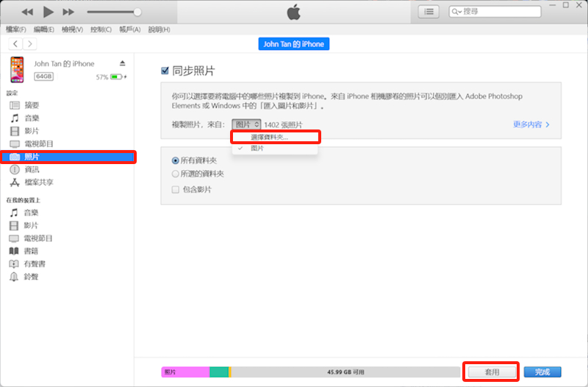
Task: Open the 檔案(F) menu
Action: [x=15, y=29]
